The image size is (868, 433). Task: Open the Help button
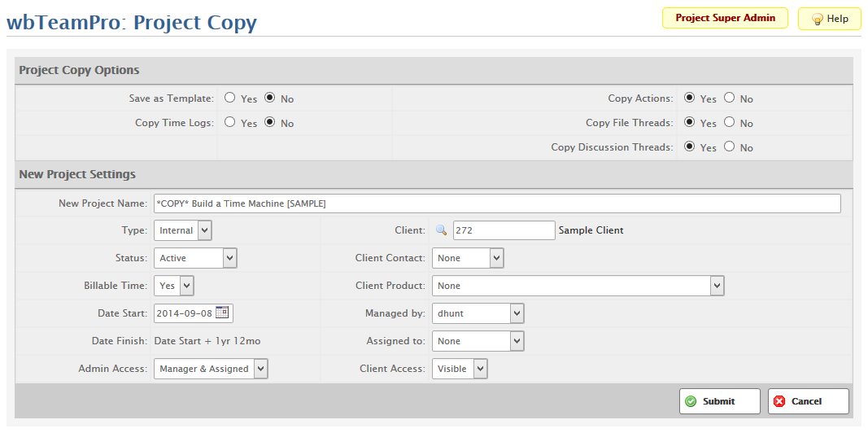coord(829,19)
